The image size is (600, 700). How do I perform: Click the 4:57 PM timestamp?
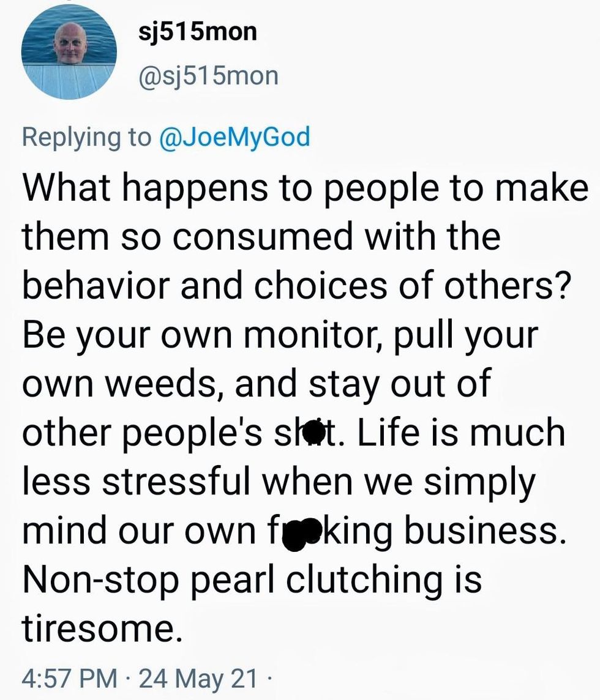point(69,678)
